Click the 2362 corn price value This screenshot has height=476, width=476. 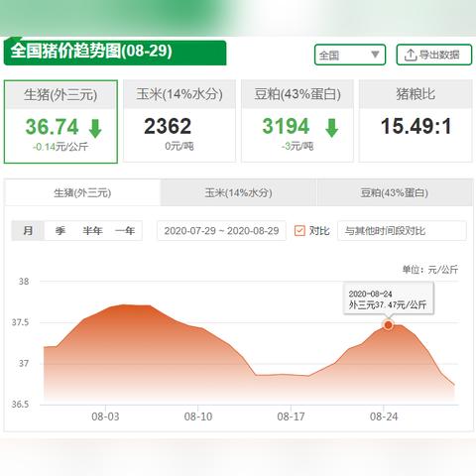(x=168, y=126)
